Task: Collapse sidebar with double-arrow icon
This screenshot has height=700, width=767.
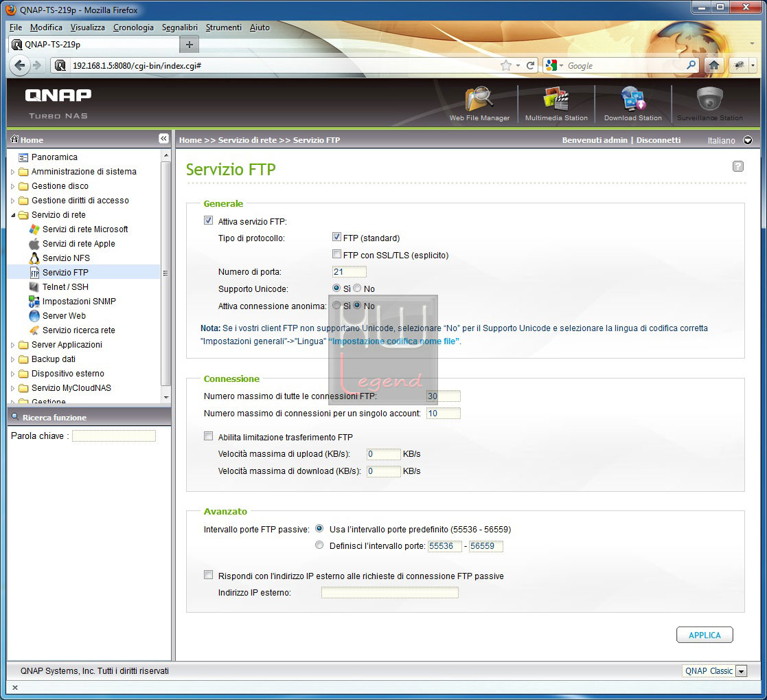Action: (x=163, y=139)
